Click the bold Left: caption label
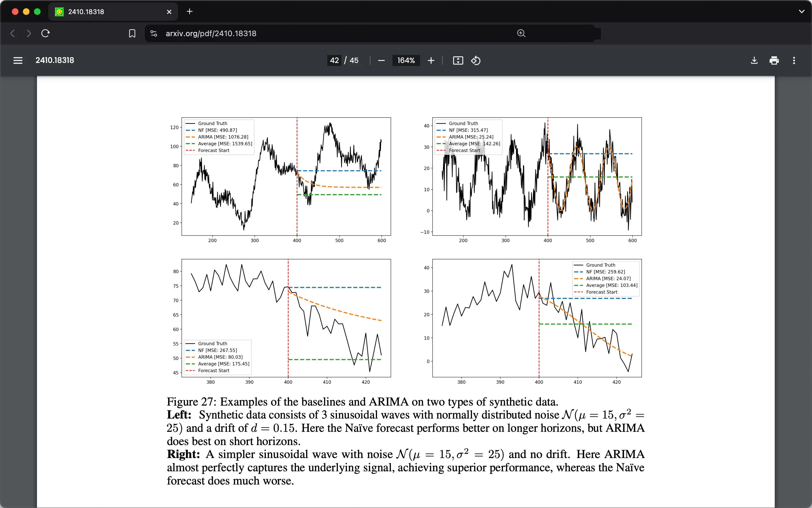 pyautogui.click(x=179, y=415)
